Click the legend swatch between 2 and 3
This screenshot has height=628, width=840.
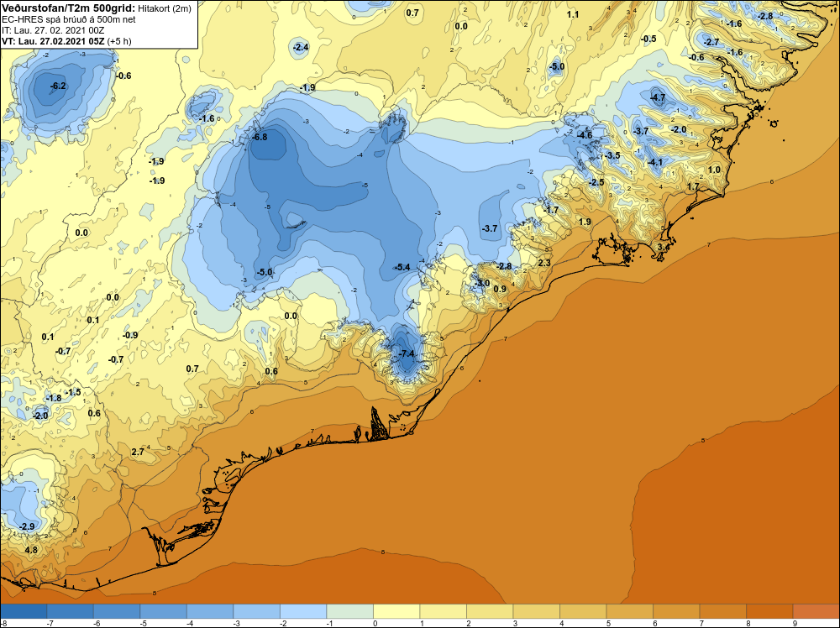point(490,611)
